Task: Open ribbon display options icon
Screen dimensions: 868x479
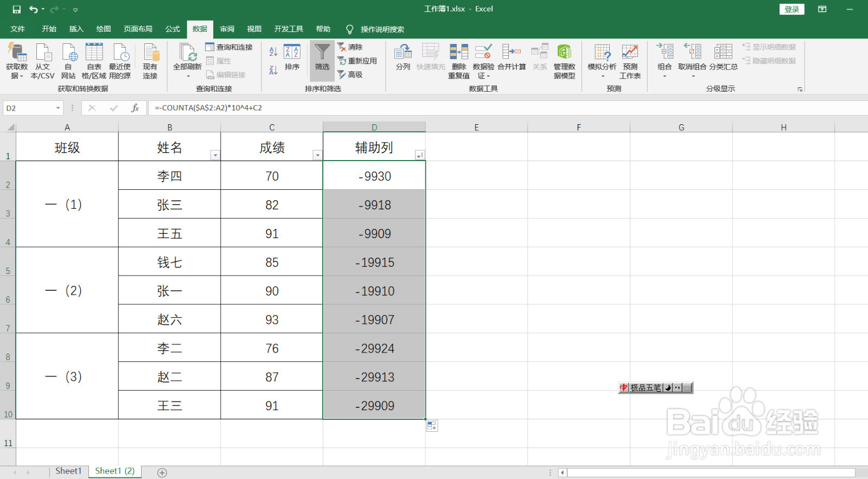Action: coord(822,9)
